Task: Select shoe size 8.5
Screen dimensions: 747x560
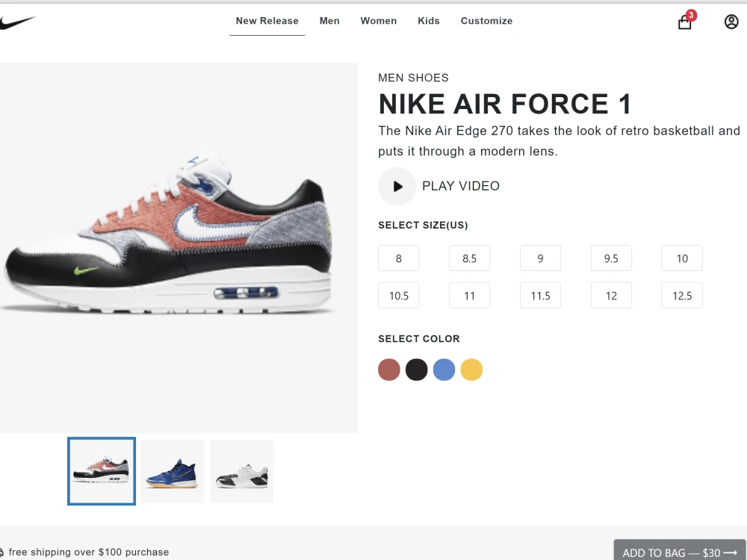Action: [469, 258]
